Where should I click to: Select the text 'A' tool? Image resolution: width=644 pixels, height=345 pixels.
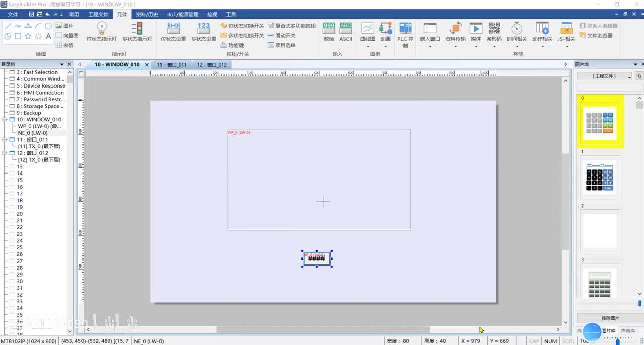coord(48,36)
